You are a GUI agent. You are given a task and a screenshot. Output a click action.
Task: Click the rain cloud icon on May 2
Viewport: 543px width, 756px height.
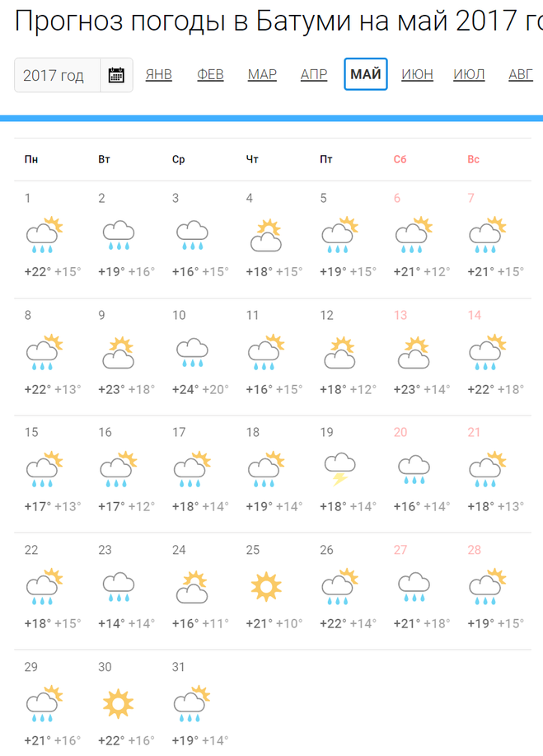pyautogui.click(x=118, y=234)
